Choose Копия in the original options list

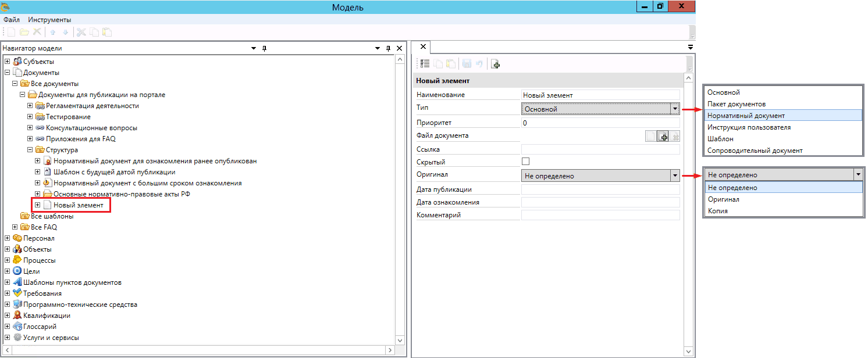718,211
